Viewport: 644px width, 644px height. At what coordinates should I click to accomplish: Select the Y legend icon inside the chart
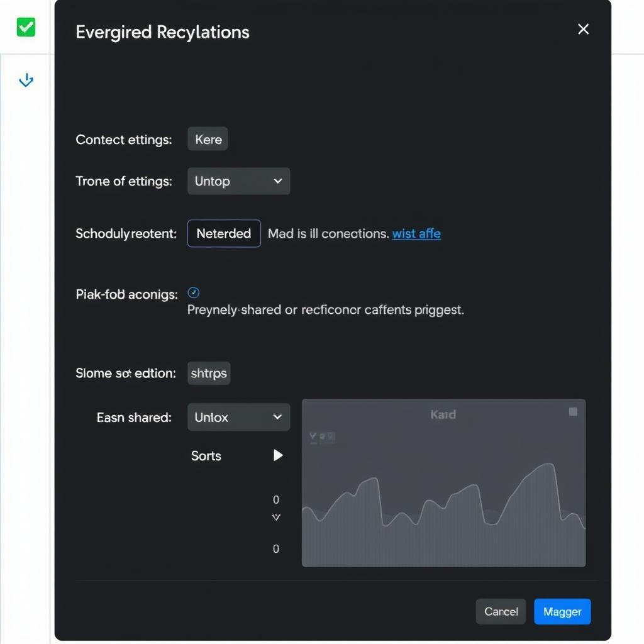tap(313, 435)
